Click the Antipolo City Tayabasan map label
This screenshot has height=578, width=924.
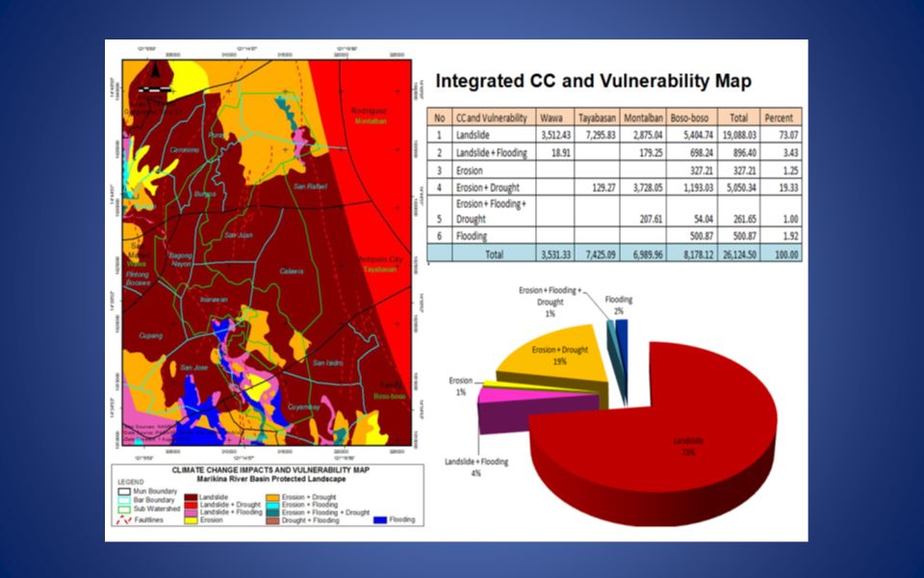[x=379, y=264]
